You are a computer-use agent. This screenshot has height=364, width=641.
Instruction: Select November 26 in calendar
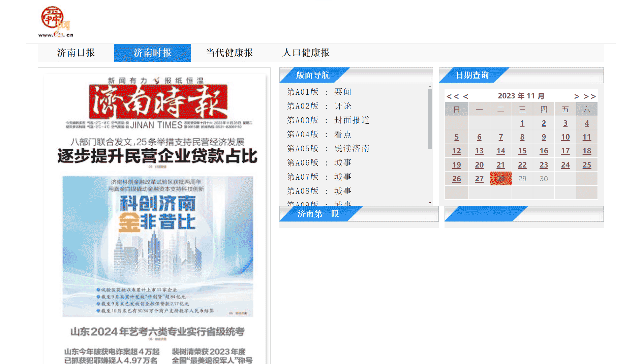457,179
